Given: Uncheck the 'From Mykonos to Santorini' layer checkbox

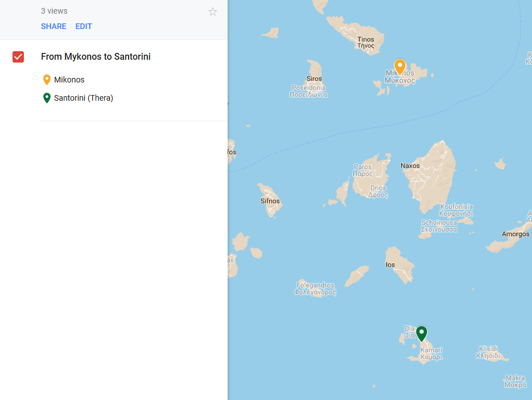Looking at the screenshot, I should click(18, 57).
